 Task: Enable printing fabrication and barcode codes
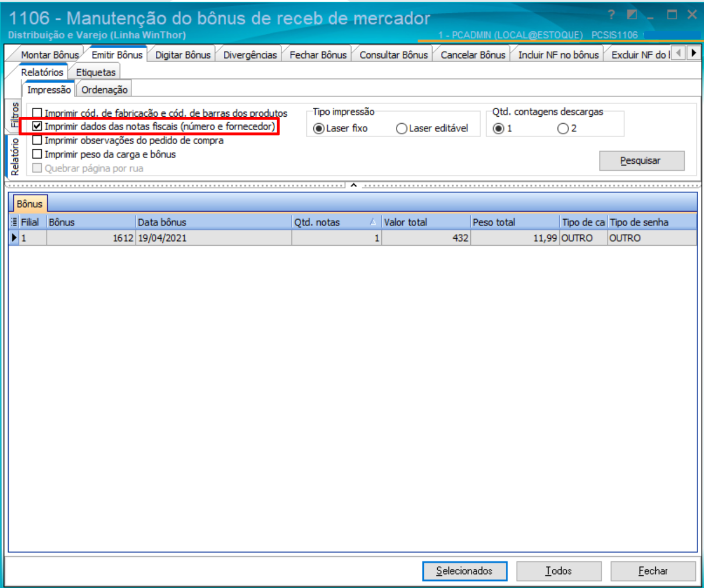[x=37, y=113]
